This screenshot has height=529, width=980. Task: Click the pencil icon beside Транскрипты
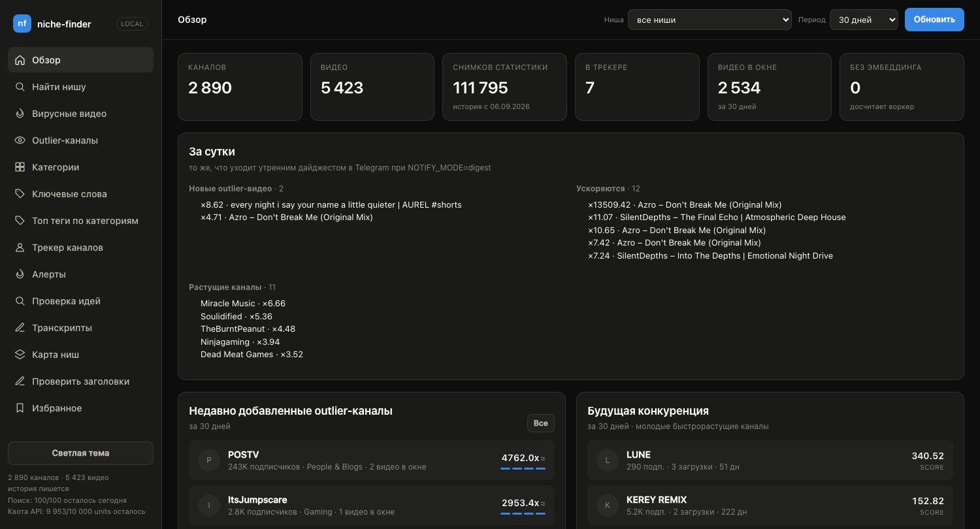(x=20, y=328)
